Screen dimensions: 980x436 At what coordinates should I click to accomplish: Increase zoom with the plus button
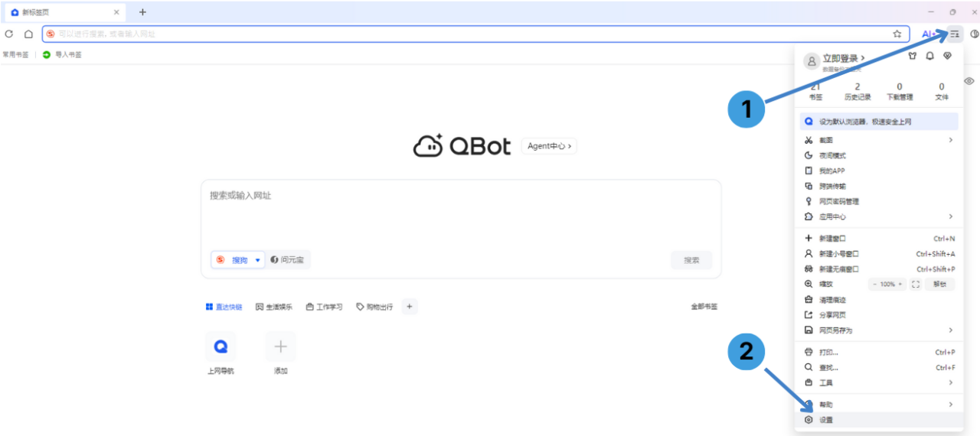900,284
